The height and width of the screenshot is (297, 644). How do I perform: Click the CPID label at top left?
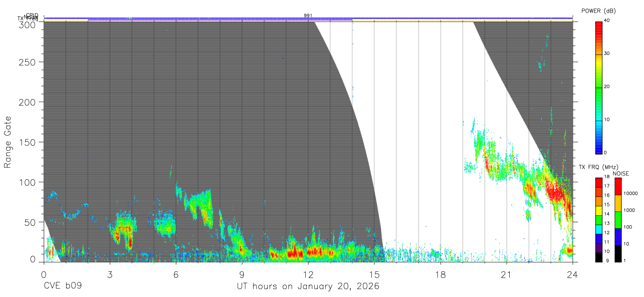(x=32, y=15)
